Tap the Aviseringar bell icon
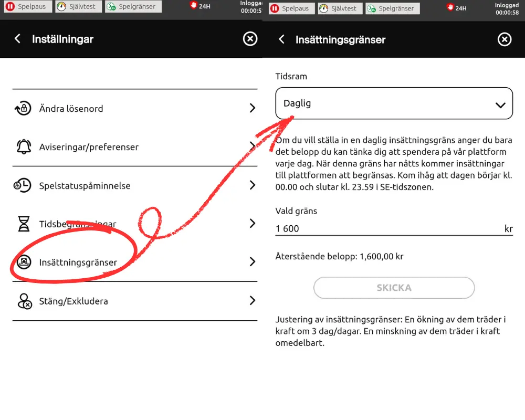This screenshot has width=525, height=420. coord(24,146)
